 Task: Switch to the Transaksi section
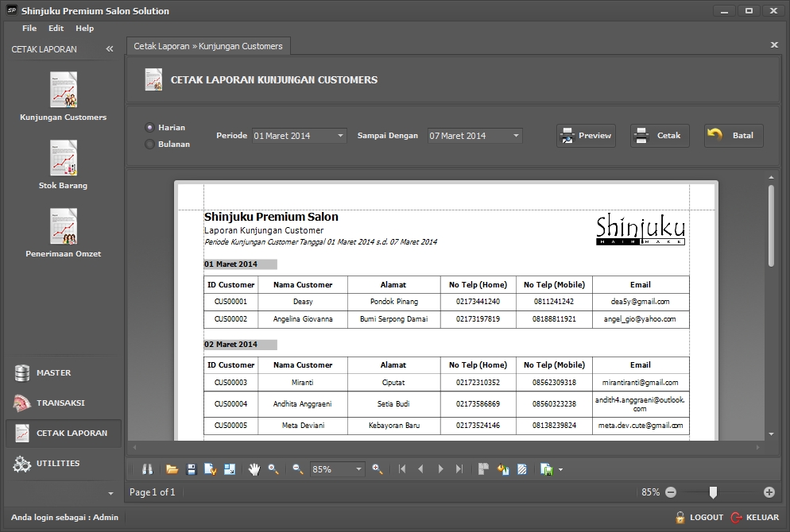60,403
